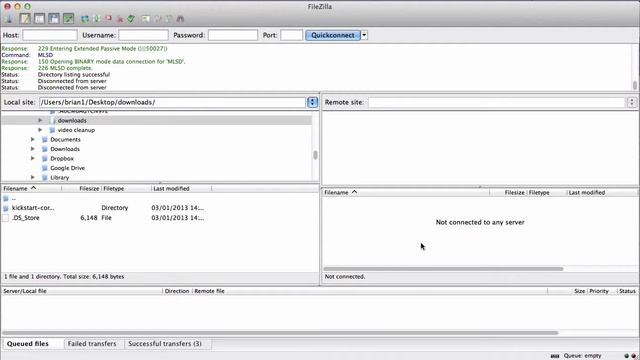Click the Password input field

[x=233, y=35]
